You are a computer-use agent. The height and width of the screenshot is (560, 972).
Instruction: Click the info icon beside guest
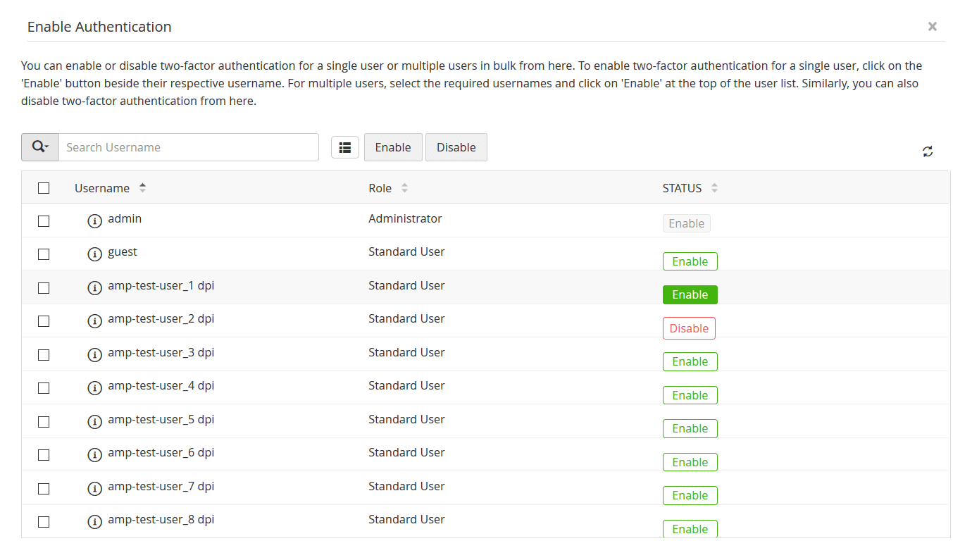pyautogui.click(x=94, y=254)
